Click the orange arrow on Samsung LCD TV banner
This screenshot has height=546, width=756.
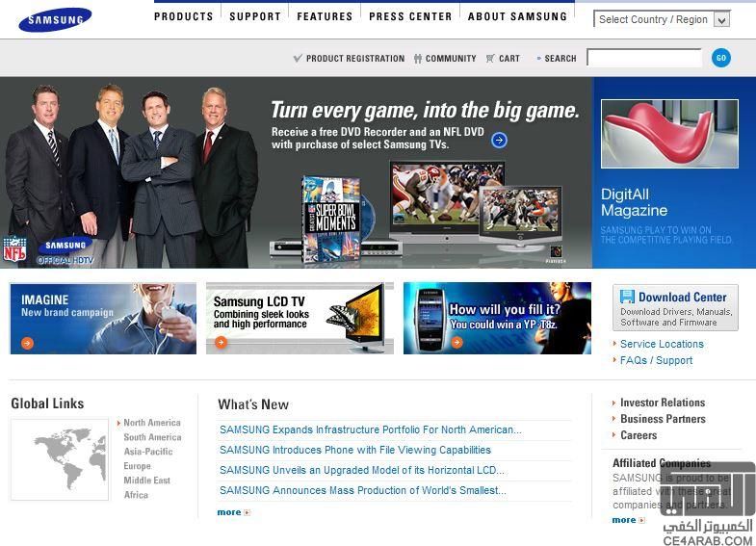221,342
